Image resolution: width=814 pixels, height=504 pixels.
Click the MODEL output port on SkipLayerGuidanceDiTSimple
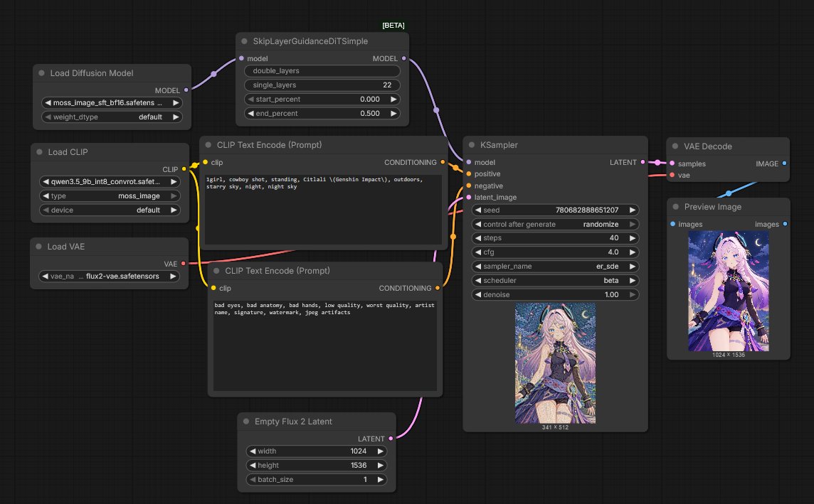[x=404, y=58]
